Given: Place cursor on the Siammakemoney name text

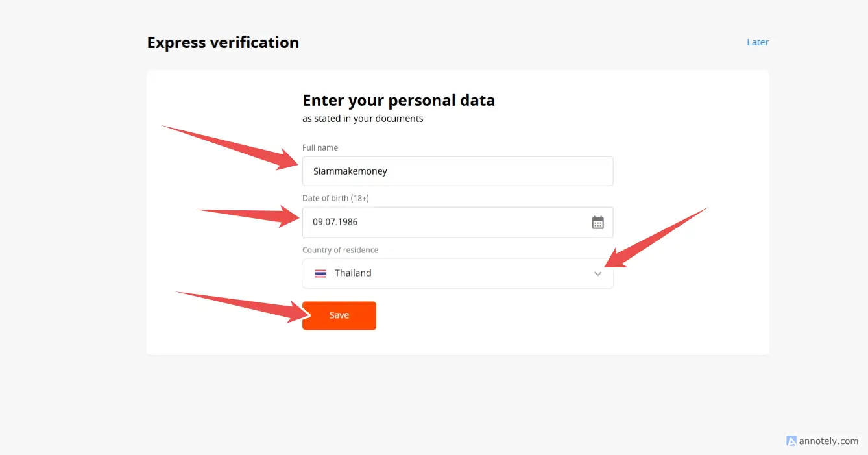Looking at the screenshot, I should pyautogui.click(x=350, y=171).
